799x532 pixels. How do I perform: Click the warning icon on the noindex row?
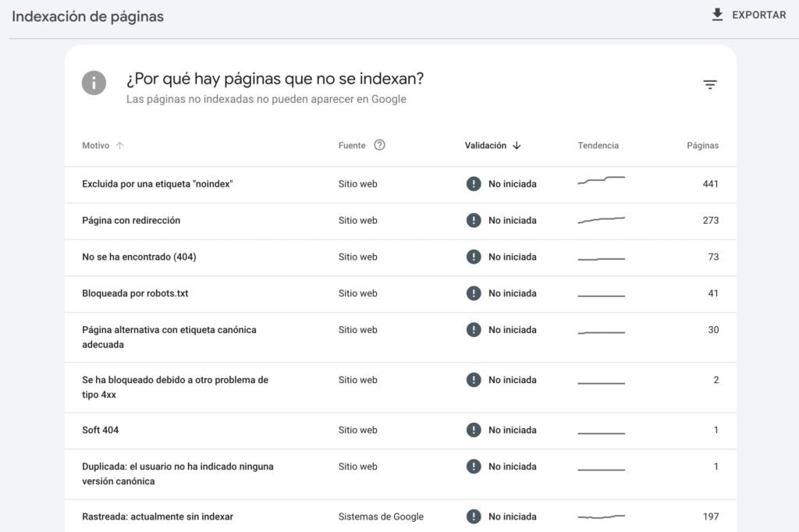point(474,183)
